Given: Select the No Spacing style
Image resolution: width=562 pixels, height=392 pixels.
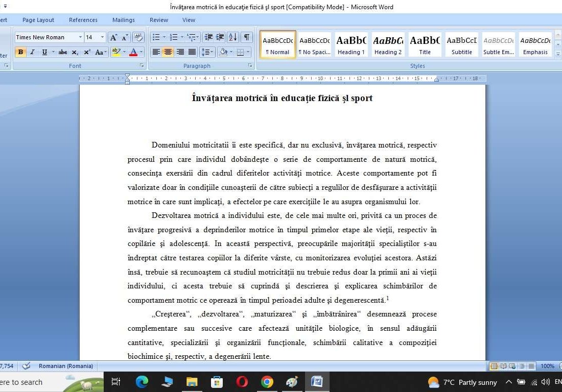Looking at the screenshot, I should pos(314,44).
